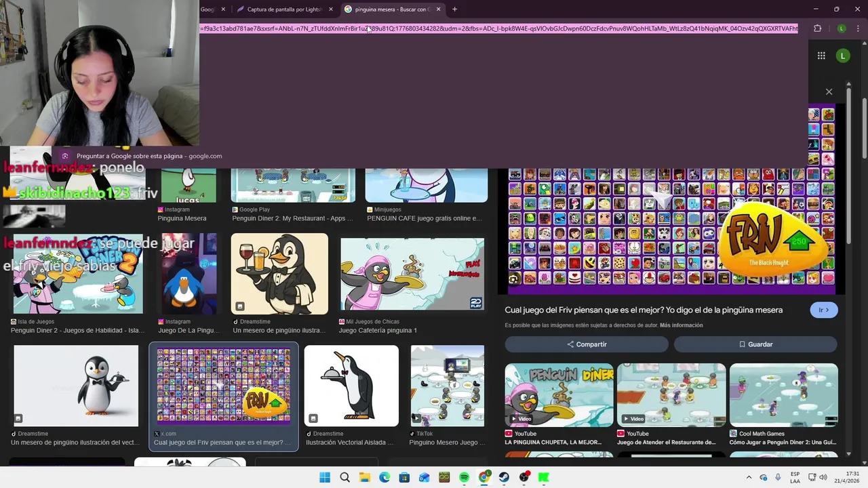This screenshot has height=488, width=868.
Task: Close the Captura de pantalla Lightshot tab
Action: tap(331, 9)
